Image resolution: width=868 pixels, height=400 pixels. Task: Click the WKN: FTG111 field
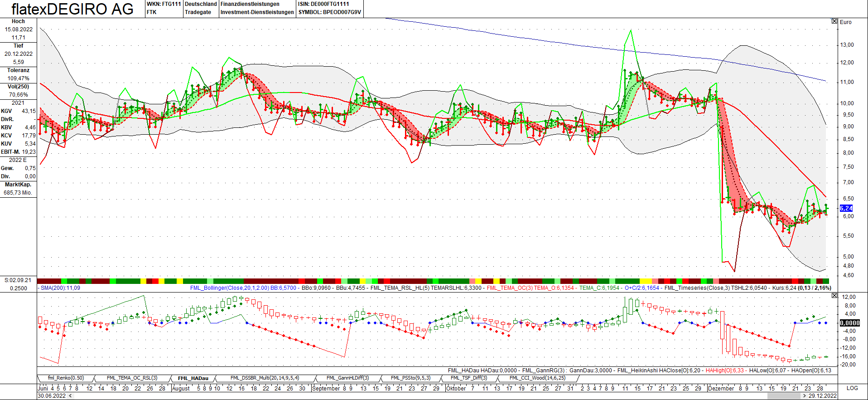[164, 4]
